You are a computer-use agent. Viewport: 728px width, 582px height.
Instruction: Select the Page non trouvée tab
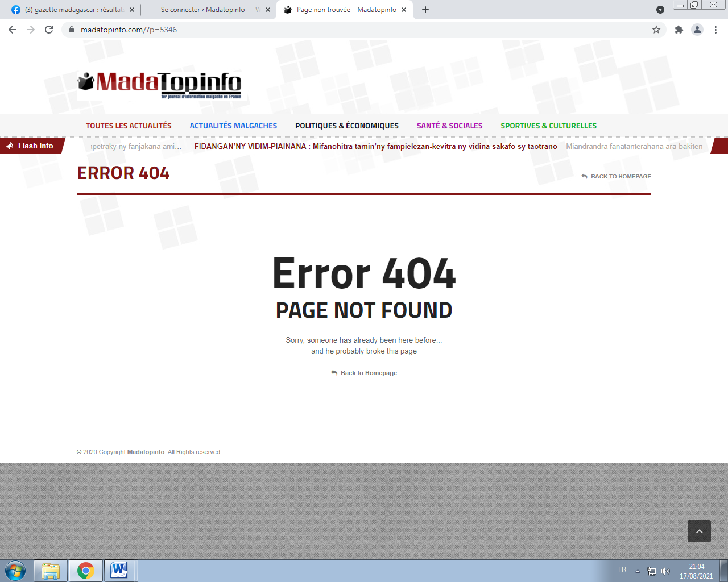click(345, 10)
